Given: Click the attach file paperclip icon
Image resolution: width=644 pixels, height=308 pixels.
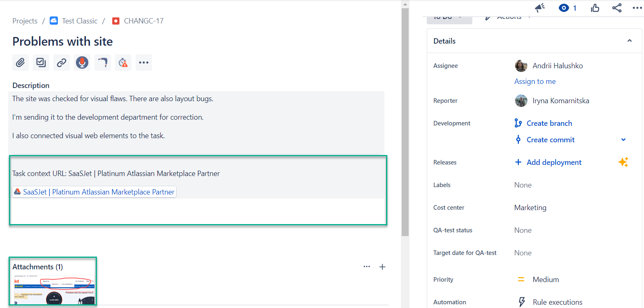Looking at the screenshot, I should 21,63.
